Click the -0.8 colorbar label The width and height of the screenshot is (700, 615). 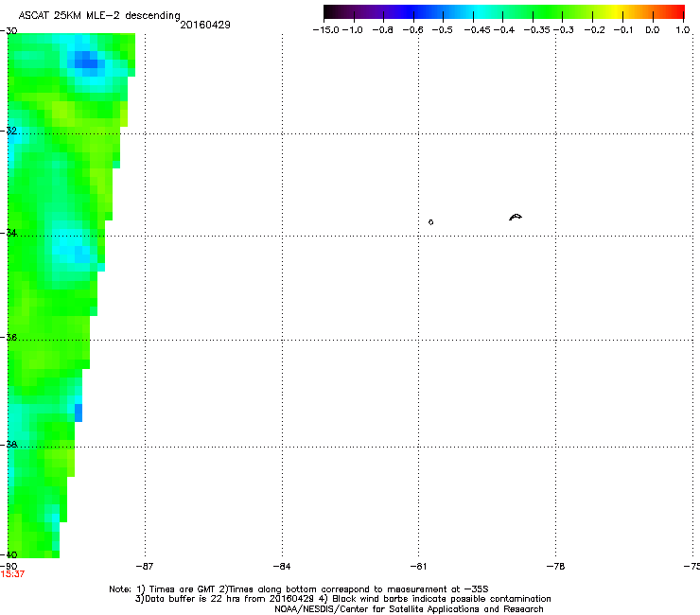tap(382, 30)
